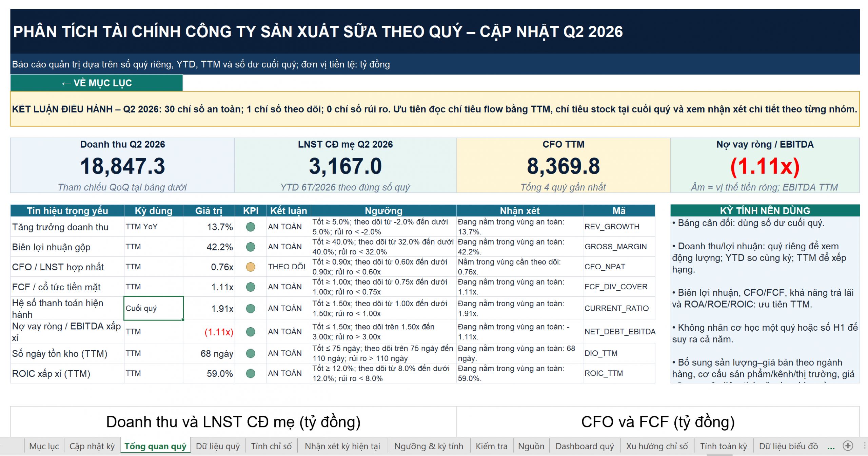The image size is (868, 456).
Task: Click the orange KPI dot for CFO / LNST hợp nhất
Action: pos(251,267)
